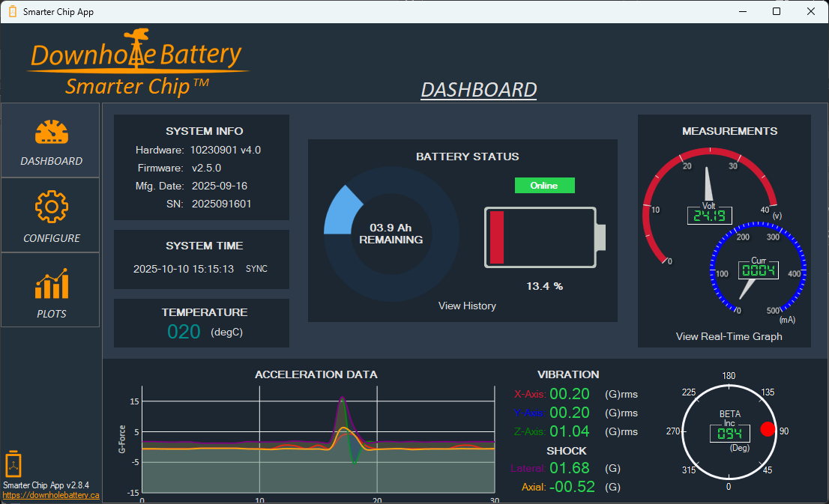Click the red indicator on the BETA dial
This screenshot has width=829, height=504.
[x=767, y=429]
